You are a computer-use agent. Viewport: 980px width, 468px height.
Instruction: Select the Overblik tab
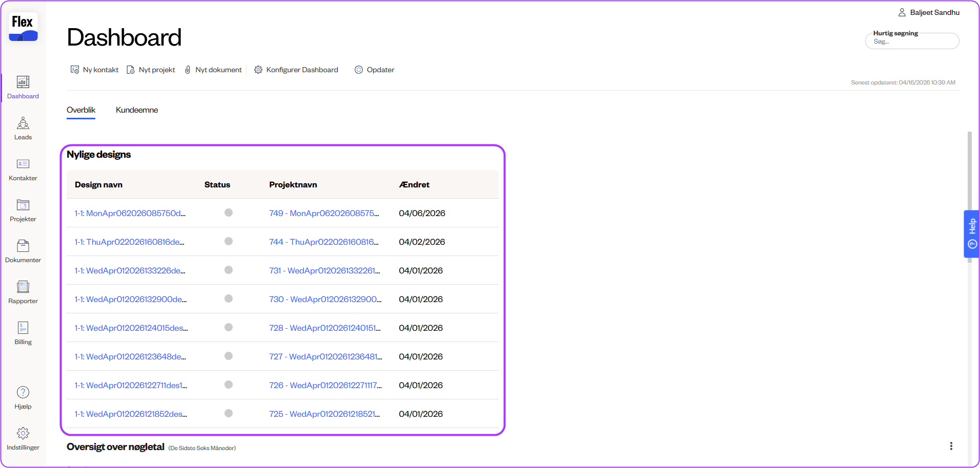(81, 110)
